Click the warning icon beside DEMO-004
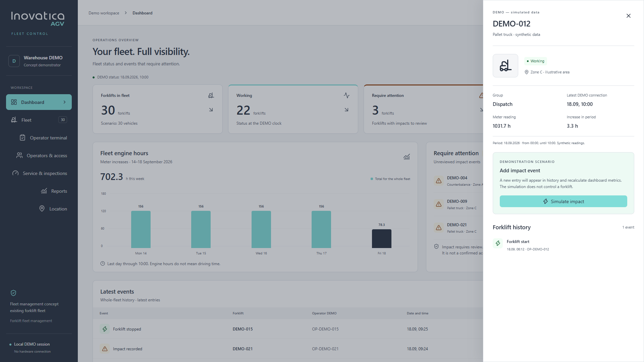 tap(439, 181)
